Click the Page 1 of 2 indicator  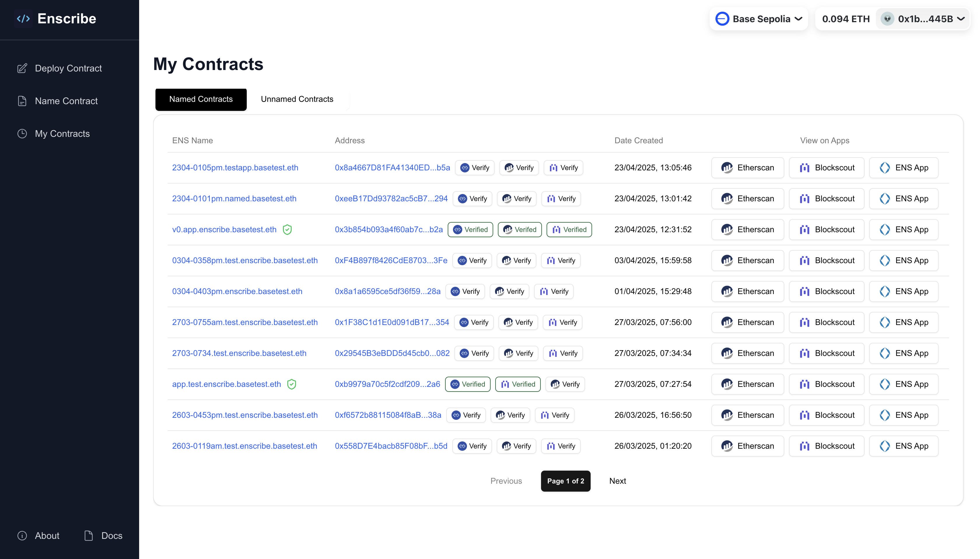click(x=566, y=481)
